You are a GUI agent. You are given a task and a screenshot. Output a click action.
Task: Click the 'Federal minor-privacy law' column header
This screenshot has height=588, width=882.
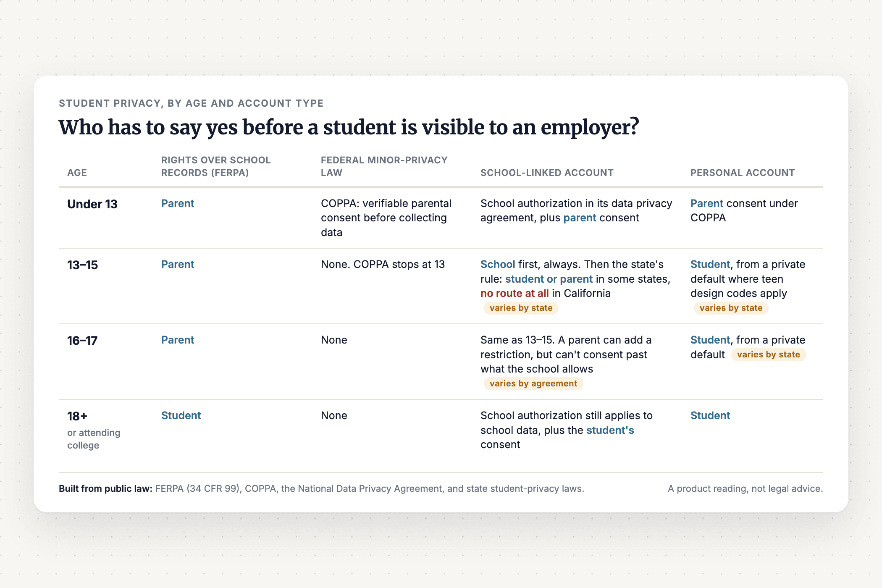(x=384, y=166)
